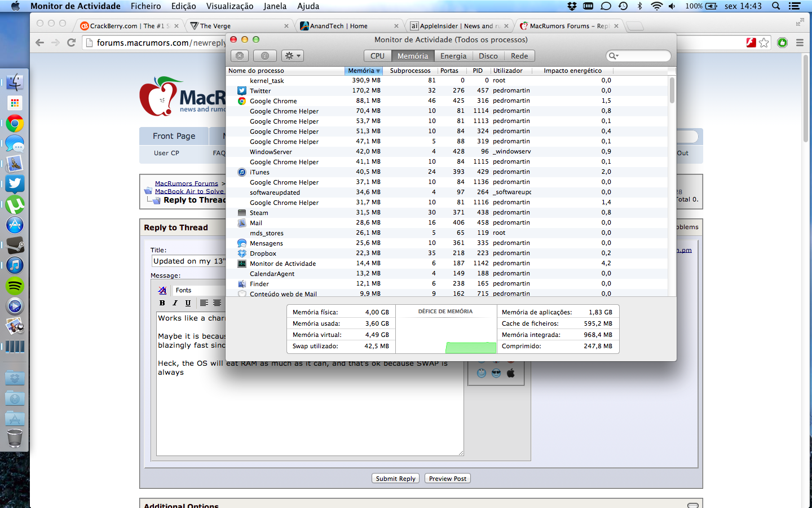812x508 pixels.
Task: Click the Wi-Fi menu bar icon
Action: [x=656, y=6]
